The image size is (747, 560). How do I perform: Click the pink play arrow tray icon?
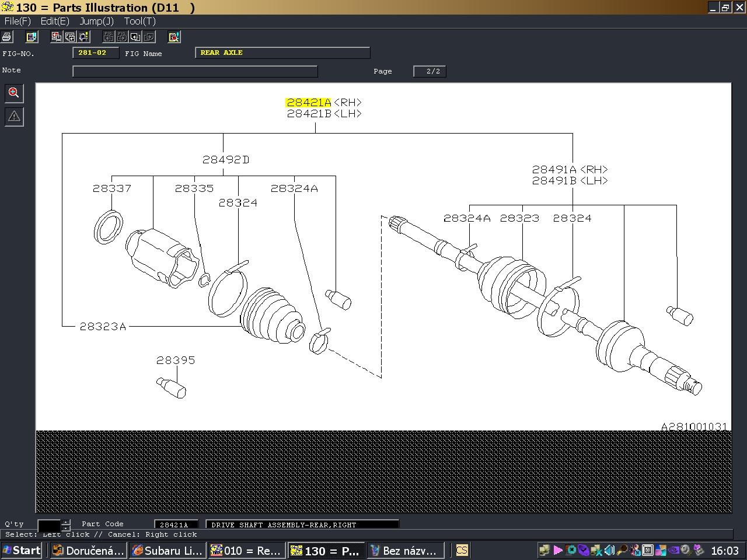click(558, 550)
